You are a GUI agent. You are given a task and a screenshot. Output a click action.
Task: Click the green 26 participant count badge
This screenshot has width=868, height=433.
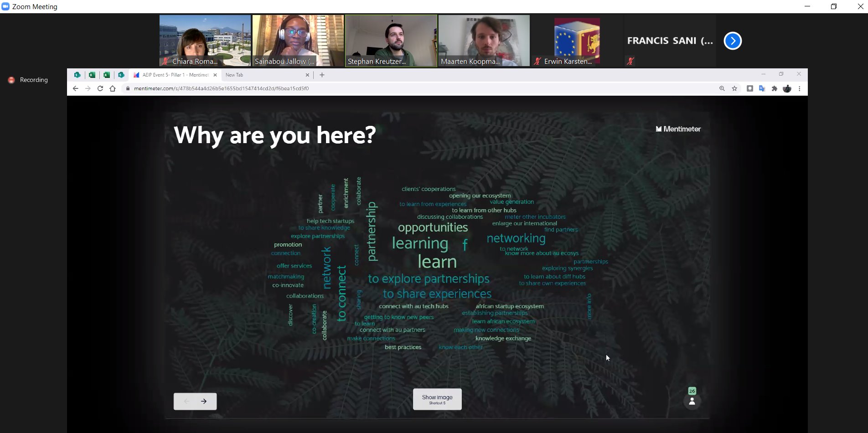[x=692, y=391]
